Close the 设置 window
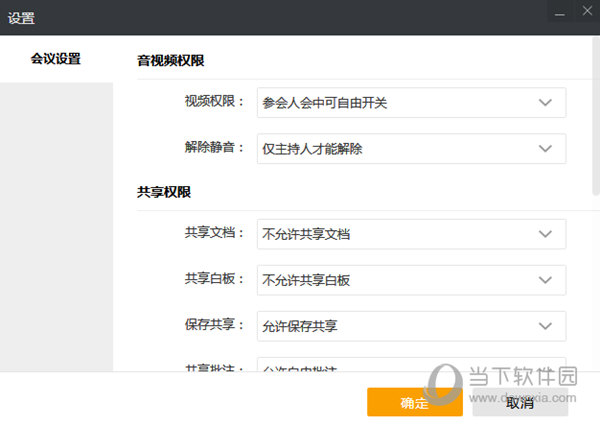 coord(587,11)
